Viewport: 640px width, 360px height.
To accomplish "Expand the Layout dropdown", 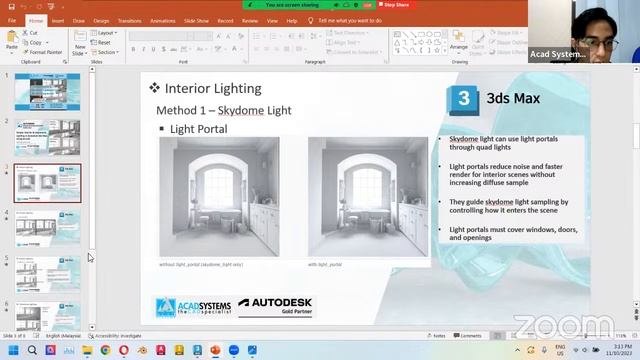I will pos(104,33).
